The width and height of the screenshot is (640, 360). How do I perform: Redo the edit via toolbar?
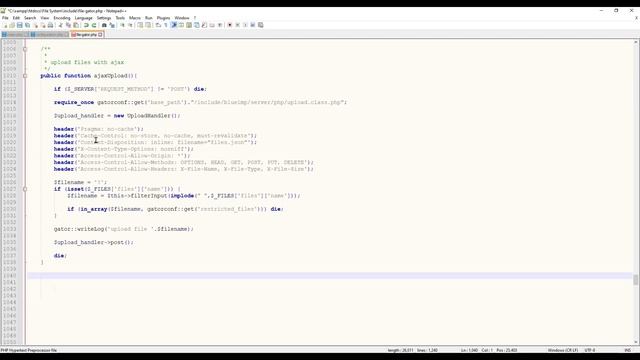(93, 25)
